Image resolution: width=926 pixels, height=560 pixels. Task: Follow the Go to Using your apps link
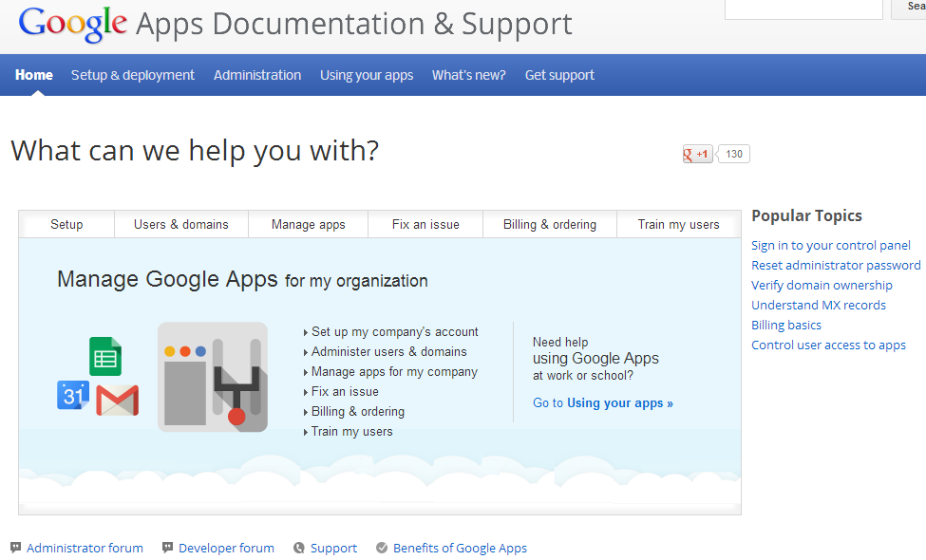(603, 403)
